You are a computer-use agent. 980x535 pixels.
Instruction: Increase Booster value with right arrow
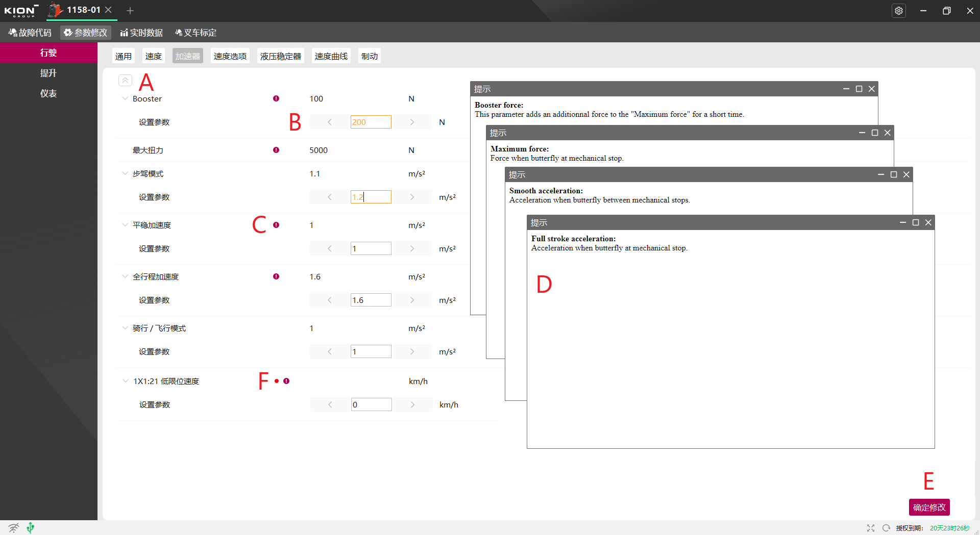pos(412,122)
